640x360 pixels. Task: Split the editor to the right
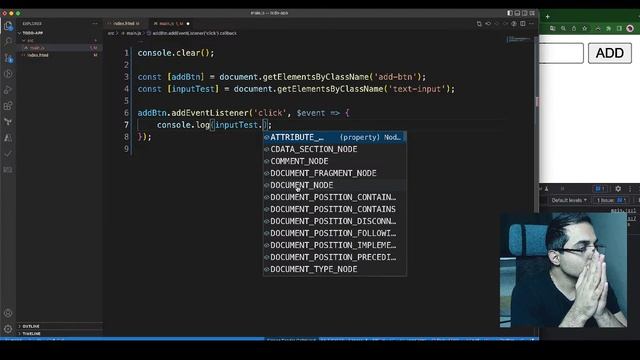(x=523, y=24)
